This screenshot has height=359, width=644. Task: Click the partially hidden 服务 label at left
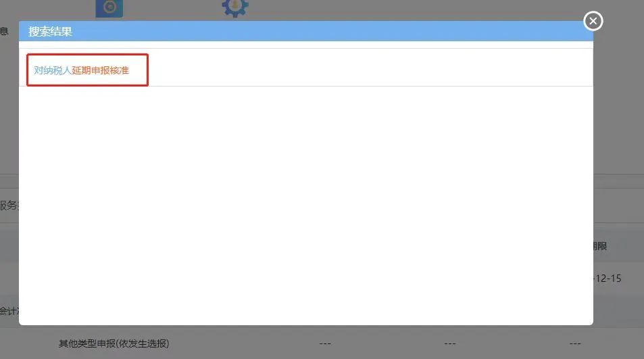[x=9, y=206]
